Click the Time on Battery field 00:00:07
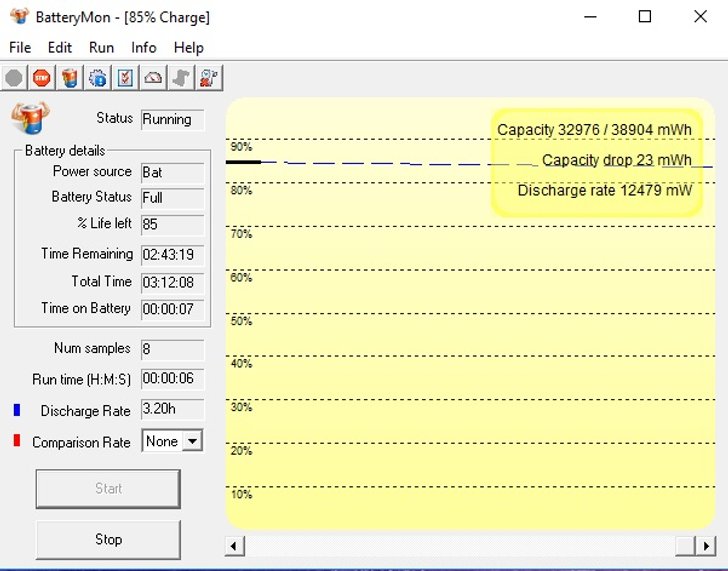This screenshot has height=571, width=728. pos(172,310)
